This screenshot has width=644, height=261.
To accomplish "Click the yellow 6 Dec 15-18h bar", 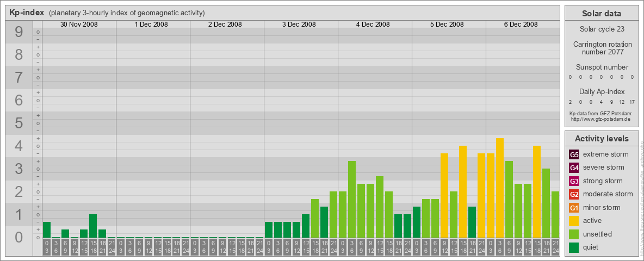I will tap(536, 191).
